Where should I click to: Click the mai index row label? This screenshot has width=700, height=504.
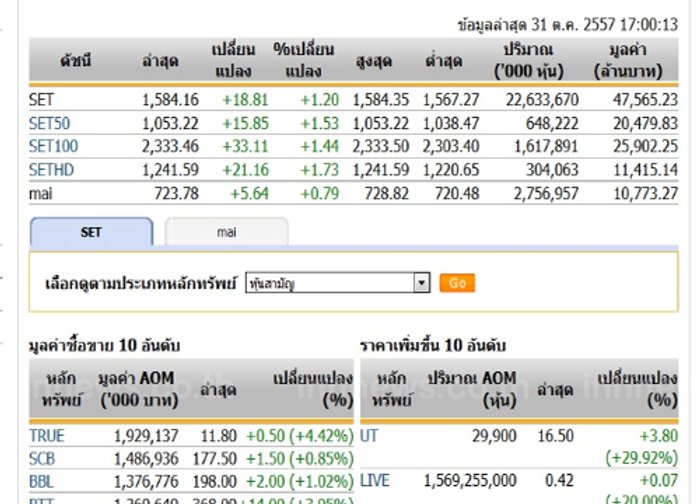41,194
